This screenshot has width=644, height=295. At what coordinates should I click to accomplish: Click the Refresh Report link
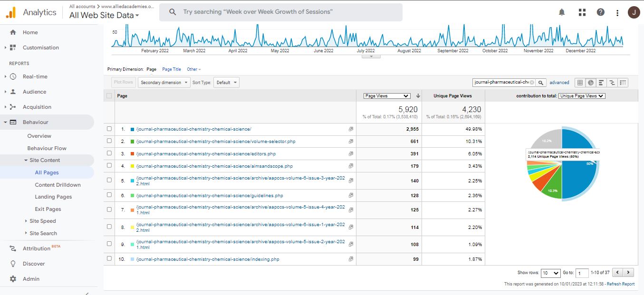click(621, 284)
